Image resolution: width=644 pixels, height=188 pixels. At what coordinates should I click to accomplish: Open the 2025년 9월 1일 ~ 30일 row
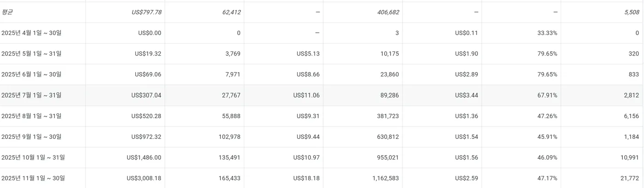[x=31, y=137]
